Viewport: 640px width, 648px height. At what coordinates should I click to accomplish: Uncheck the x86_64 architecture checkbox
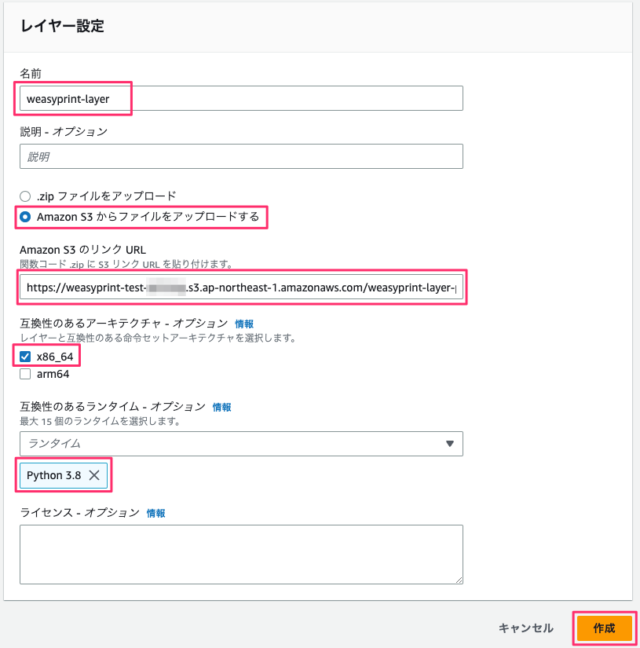pos(25,357)
